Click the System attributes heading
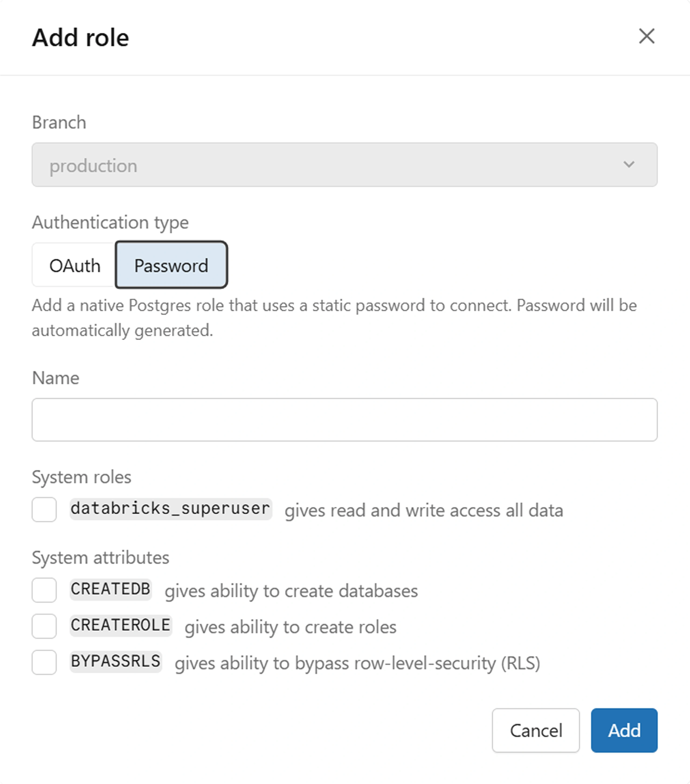The width and height of the screenshot is (690, 784). (x=100, y=558)
